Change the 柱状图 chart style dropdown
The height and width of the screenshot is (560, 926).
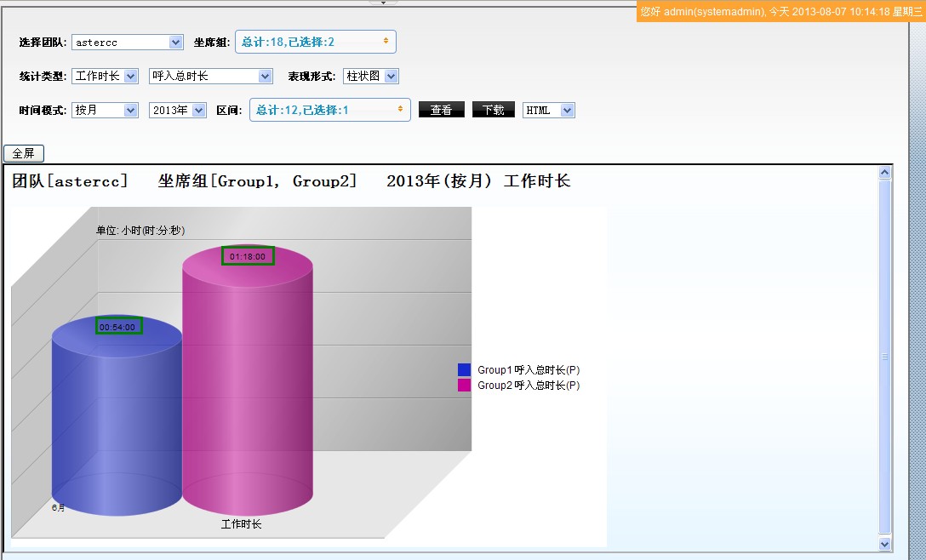[371, 77]
